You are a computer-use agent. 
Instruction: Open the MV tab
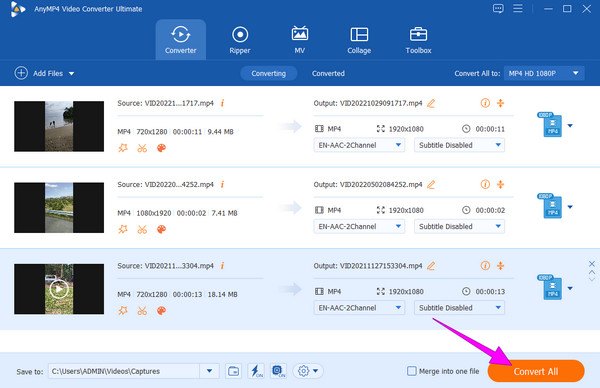300,40
